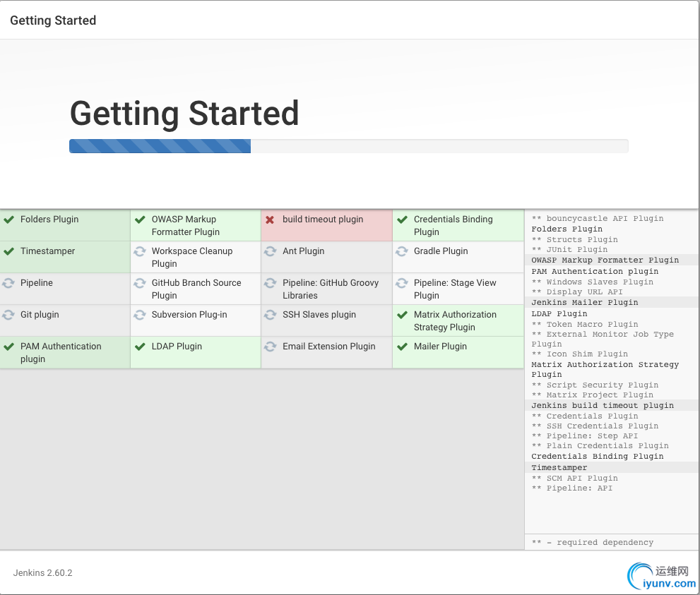Screen dimensions: 700x595
Task: Click 'LDAP Plugin' entry in the install log
Action: coord(559,314)
